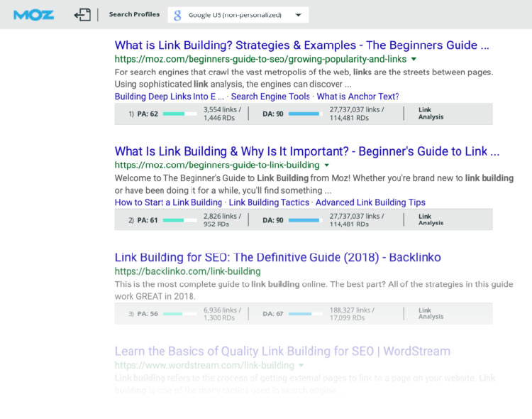Expand the arrow beside beginners-guide-to-link-building URL
The height and width of the screenshot is (419, 532).
coord(326,165)
